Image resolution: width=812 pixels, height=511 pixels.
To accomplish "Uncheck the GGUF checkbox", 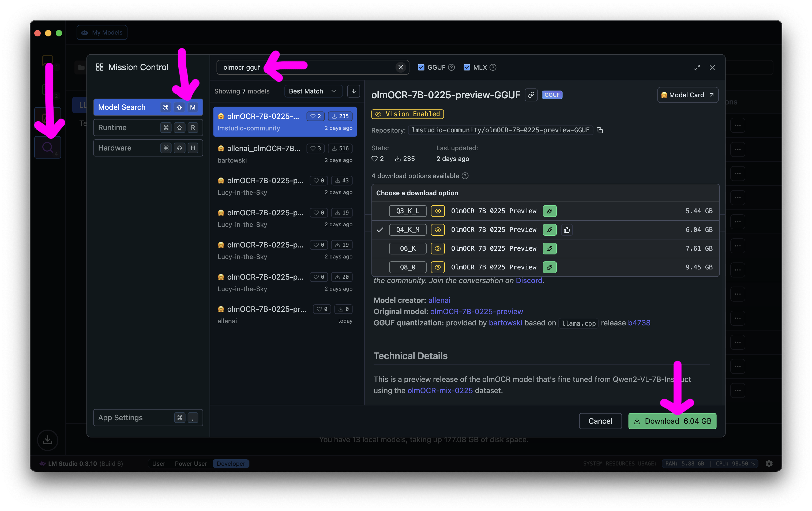I will pos(421,67).
